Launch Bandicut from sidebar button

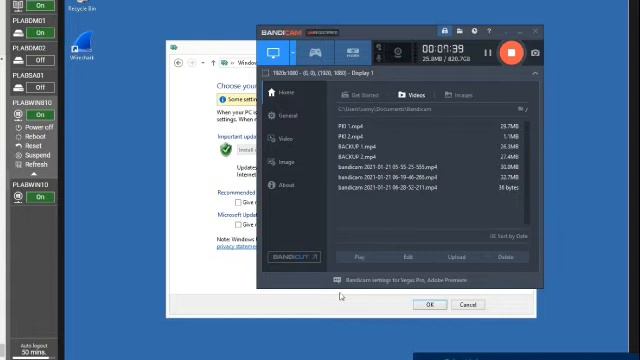click(x=294, y=257)
